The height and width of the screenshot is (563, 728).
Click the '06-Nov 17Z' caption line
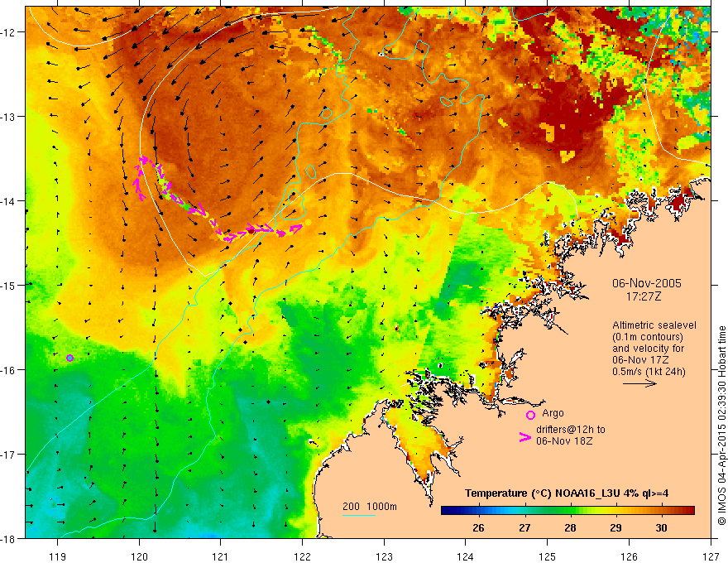[x=640, y=360]
